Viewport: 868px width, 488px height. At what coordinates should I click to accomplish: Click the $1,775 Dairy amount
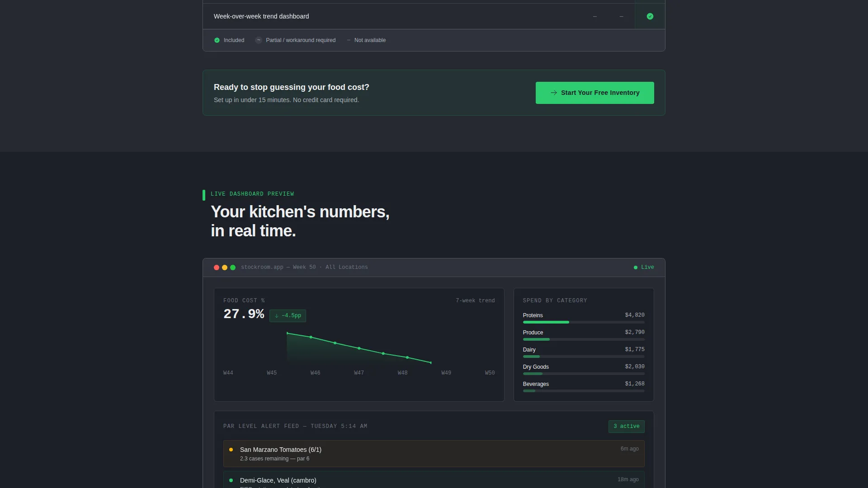pyautogui.click(x=635, y=349)
